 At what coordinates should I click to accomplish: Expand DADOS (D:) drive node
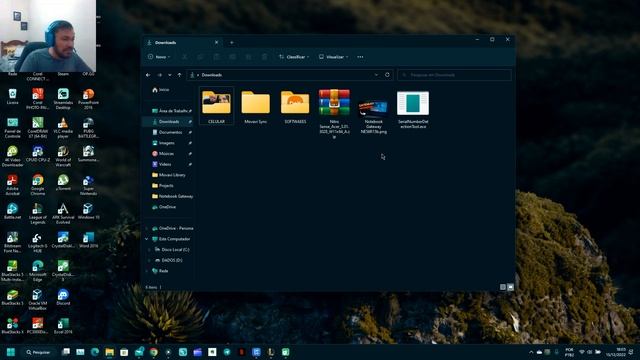point(150,260)
